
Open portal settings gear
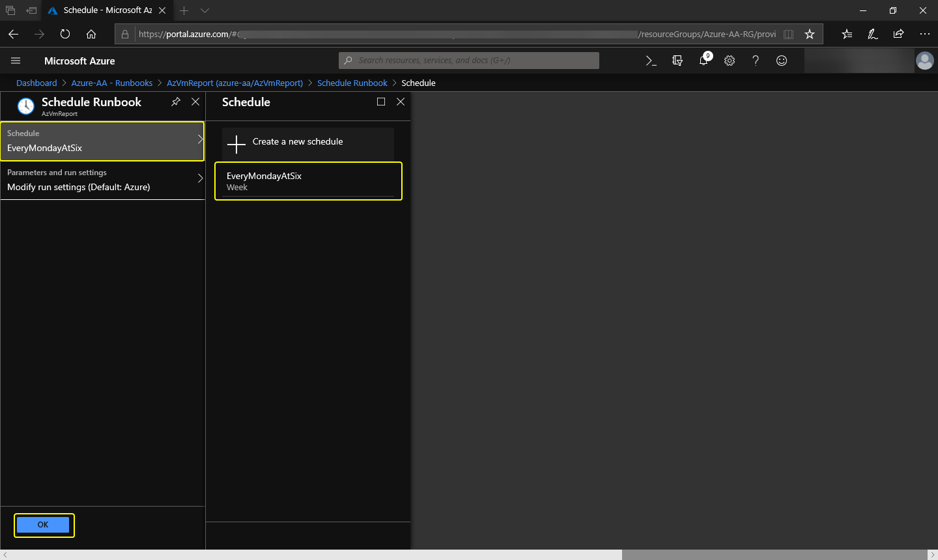click(730, 61)
